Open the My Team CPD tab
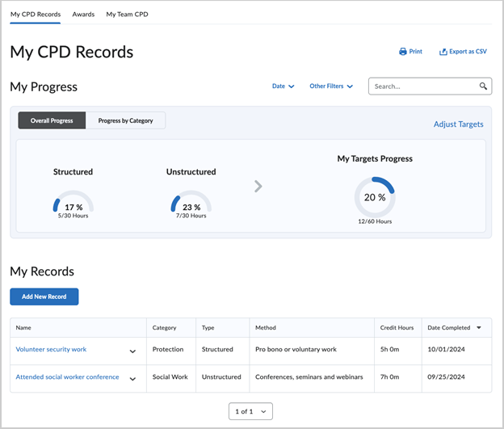Screen dimensions: 504x429 [127, 15]
